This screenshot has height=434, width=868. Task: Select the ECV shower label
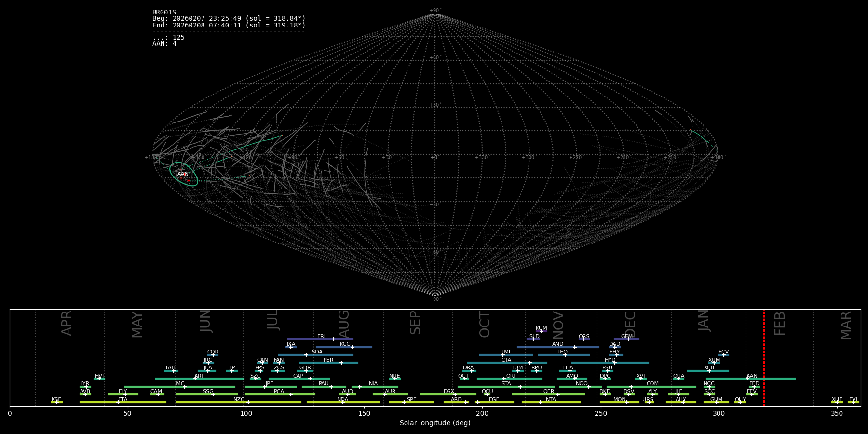click(723, 352)
